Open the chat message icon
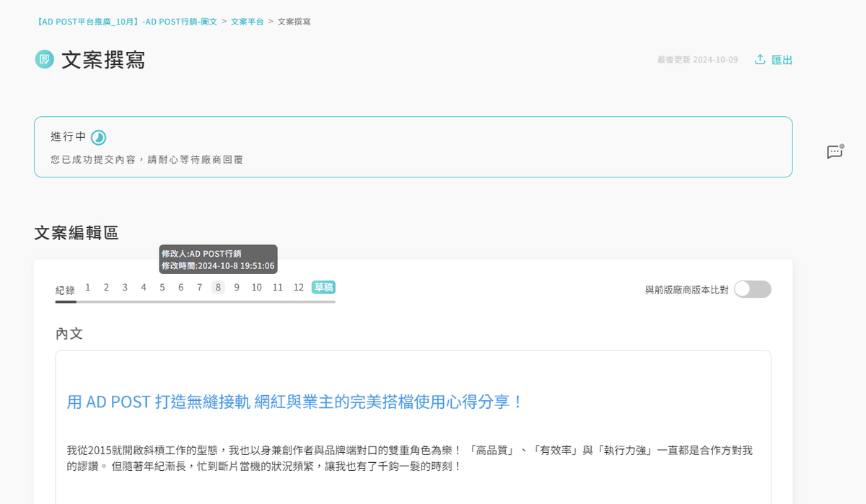 click(835, 151)
